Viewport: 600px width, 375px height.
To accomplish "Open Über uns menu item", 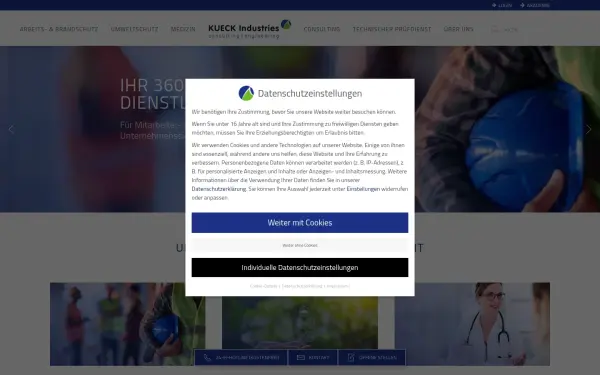I will [x=458, y=29].
